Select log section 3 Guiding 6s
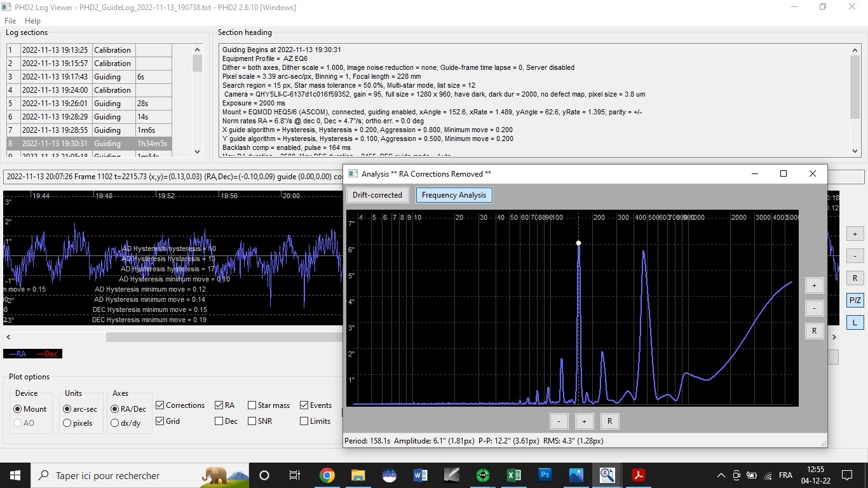Viewport: 868px width, 488px height. 89,77
